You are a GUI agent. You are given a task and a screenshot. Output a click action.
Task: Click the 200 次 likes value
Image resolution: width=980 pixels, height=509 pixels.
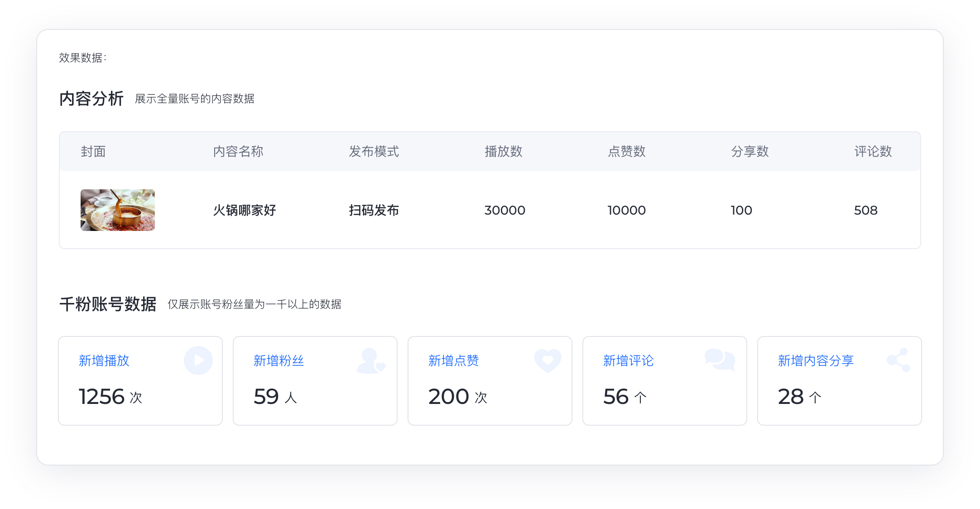[457, 397]
